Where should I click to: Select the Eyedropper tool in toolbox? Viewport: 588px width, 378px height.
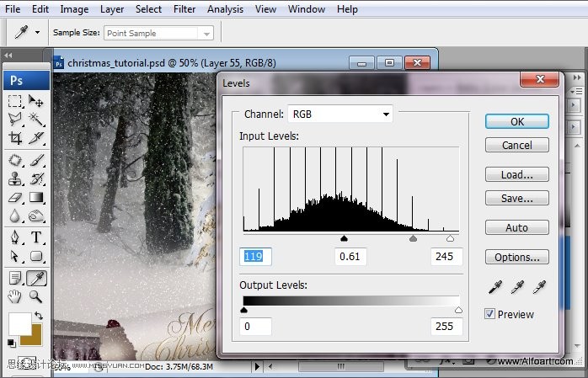point(36,279)
